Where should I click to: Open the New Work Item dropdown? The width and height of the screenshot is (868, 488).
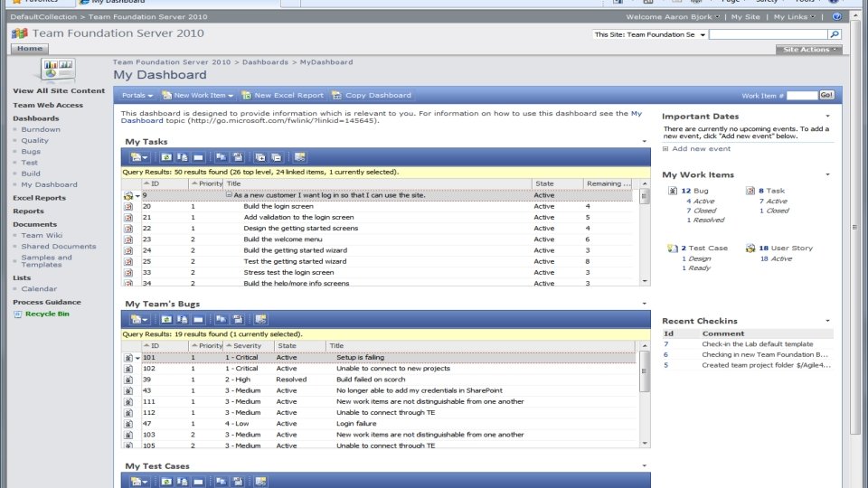tap(198, 95)
